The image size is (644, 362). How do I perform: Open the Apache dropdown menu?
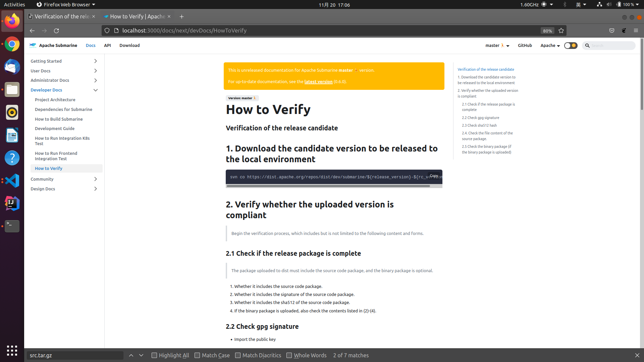(550, 45)
